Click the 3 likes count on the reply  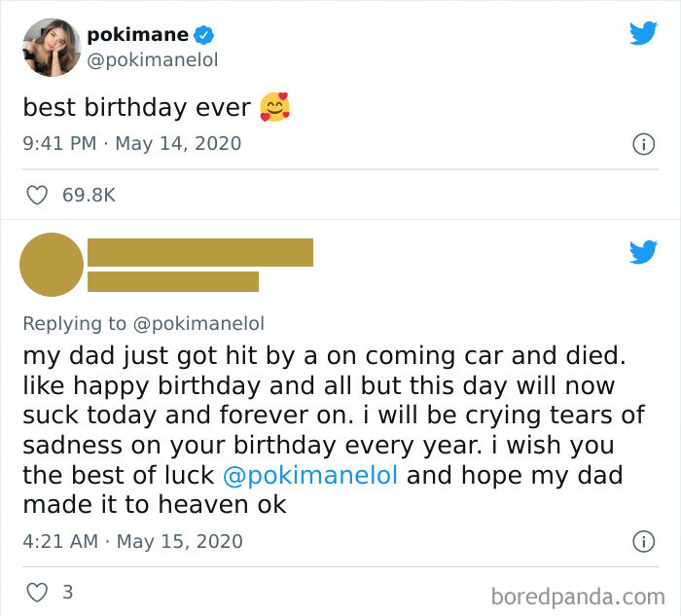66,592
